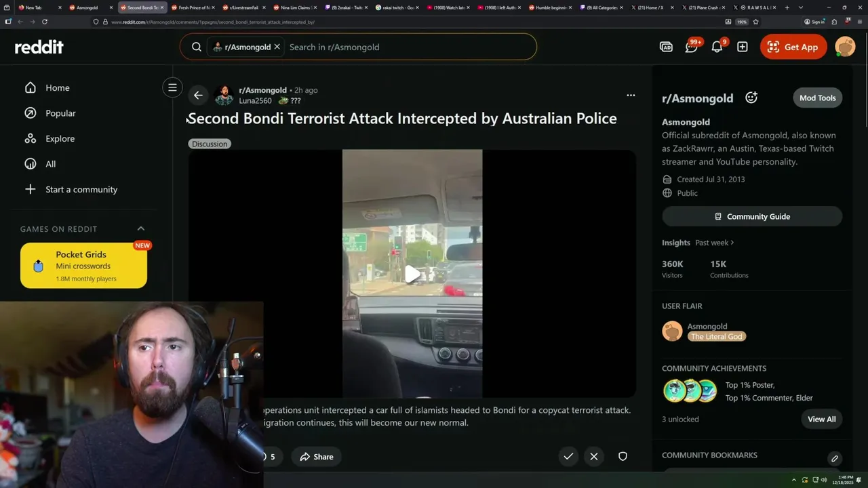Bookmark this page with the star
868x488 pixels.
pyautogui.click(x=755, y=22)
